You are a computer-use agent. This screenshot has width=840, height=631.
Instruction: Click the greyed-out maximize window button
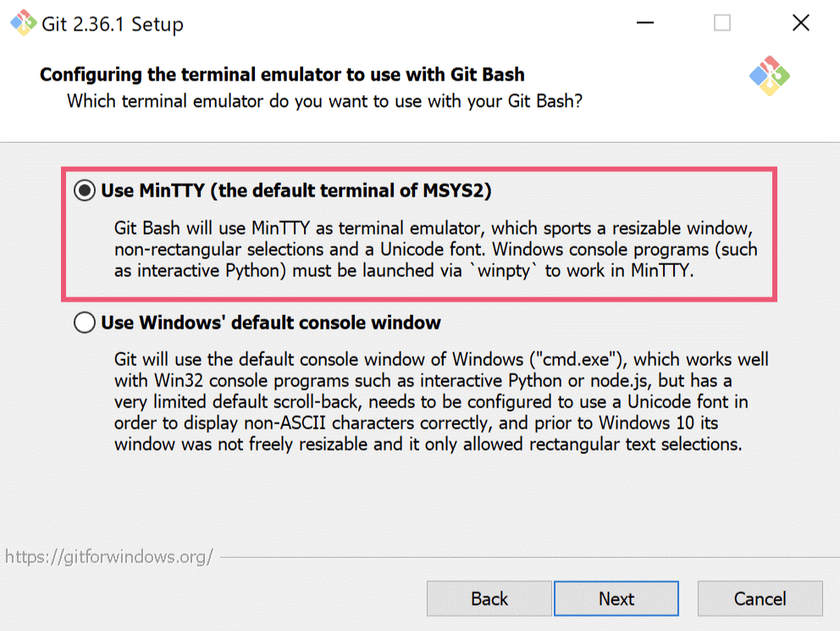tap(721, 24)
